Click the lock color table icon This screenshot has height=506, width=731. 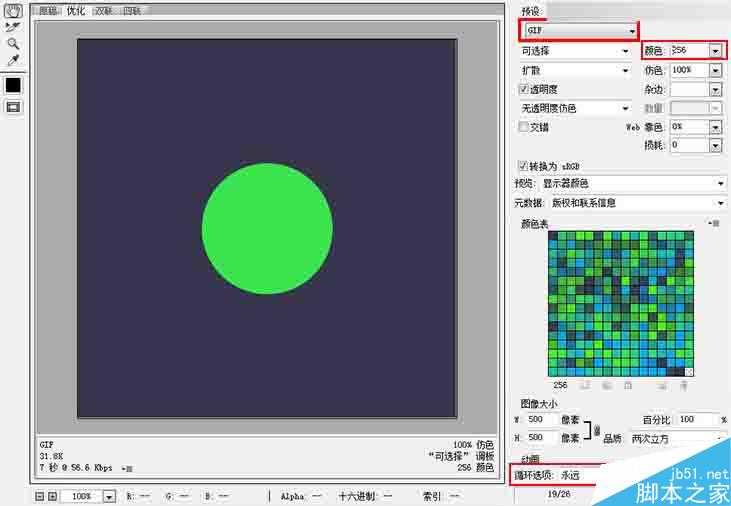pyautogui.click(x=628, y=385)
